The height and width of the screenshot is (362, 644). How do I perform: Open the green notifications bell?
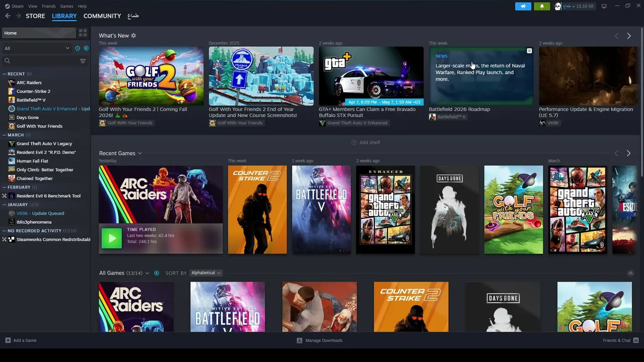[x=542, y=6]
